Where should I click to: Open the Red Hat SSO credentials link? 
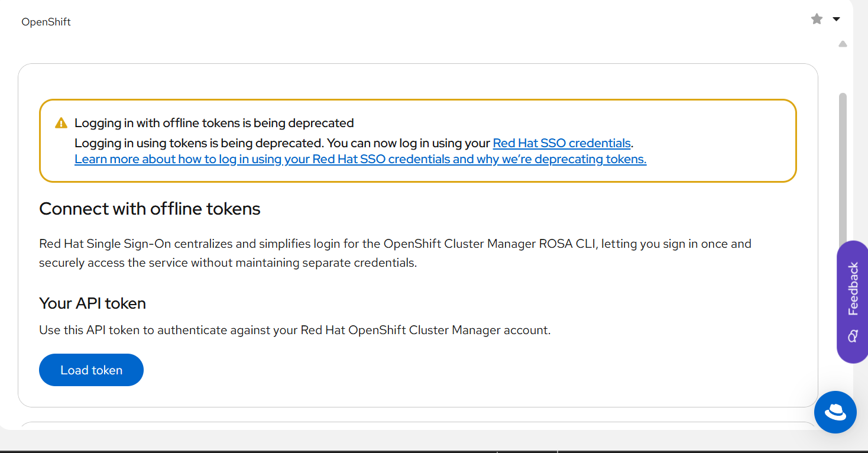click(562, 143)
